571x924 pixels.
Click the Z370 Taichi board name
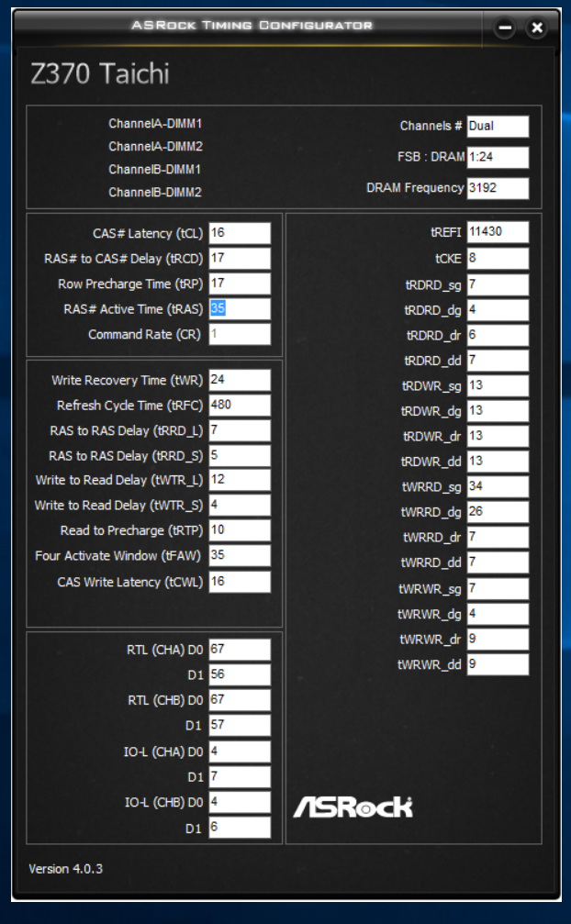[99, 74]
